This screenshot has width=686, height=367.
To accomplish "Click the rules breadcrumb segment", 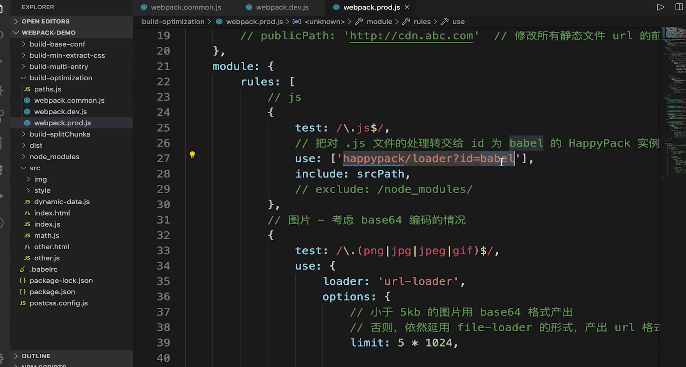I will point(422,21).
